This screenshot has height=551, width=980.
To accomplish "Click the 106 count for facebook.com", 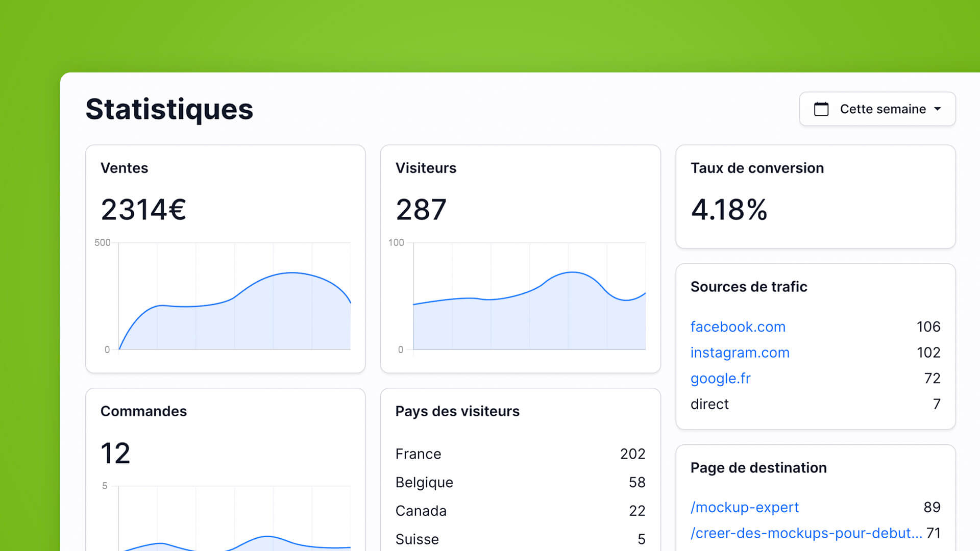I will 928,327.
